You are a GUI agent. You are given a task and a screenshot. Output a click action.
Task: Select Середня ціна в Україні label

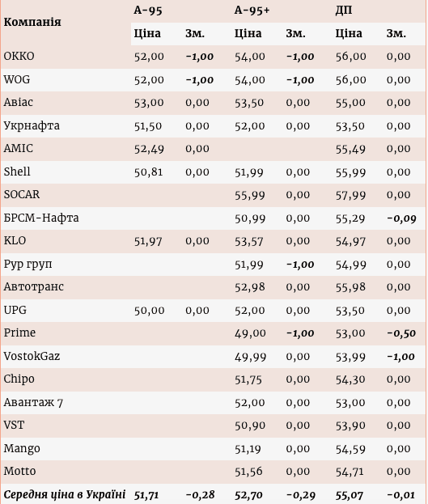pos(64,494)
